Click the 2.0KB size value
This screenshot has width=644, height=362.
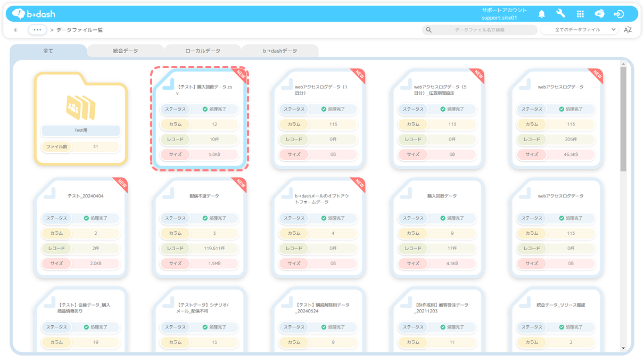click(x=96, y=264)
